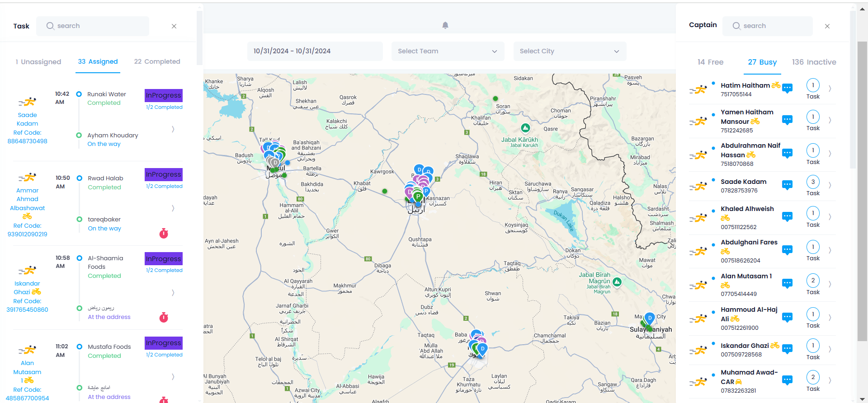The image size is (868, 403).
Task: Open chat with Khaled Alhweish
Action: point(787,216)
